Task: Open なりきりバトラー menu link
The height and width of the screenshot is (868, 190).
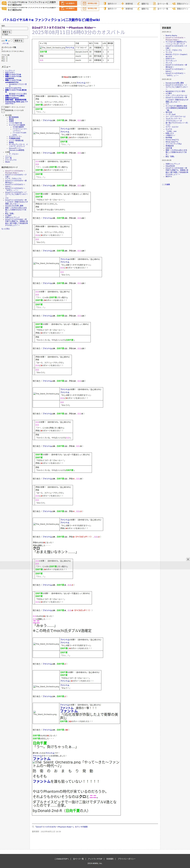Action: pyautogui.click(x=15, y=136)
